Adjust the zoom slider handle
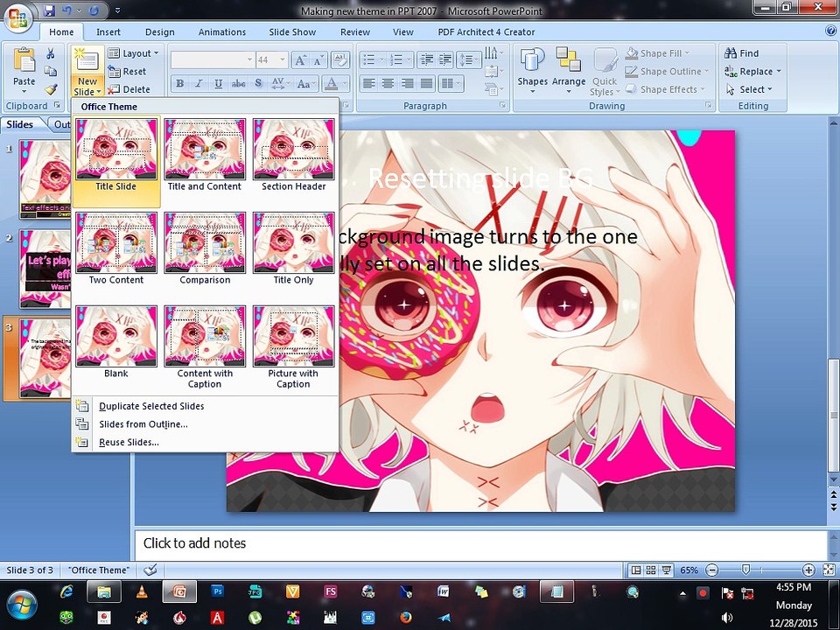This screenshot has height=630, width=840. 745,570
